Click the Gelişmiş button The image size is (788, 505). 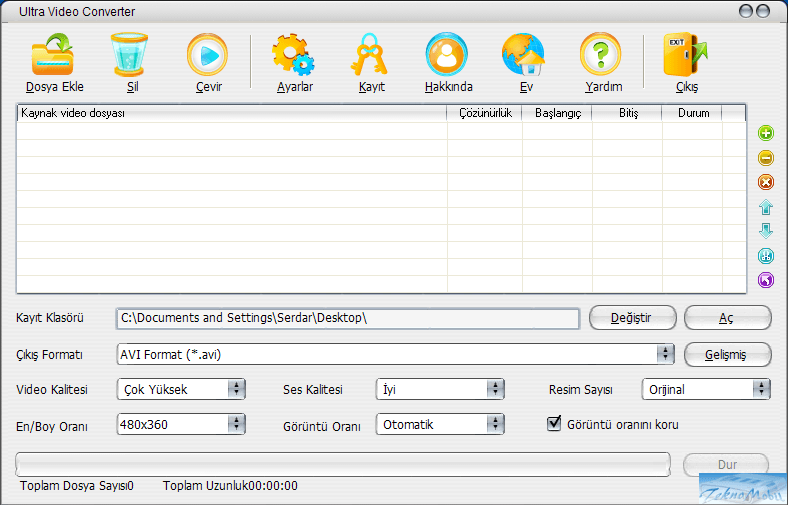[727, 355]
